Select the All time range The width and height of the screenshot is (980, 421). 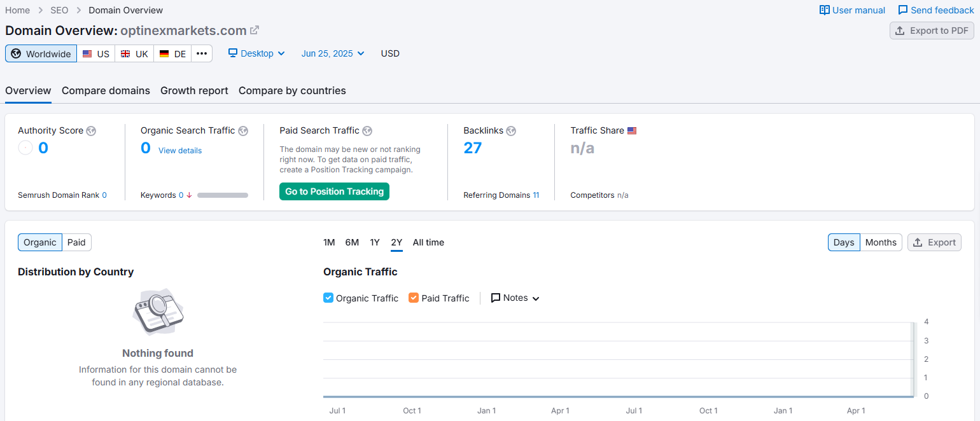point(428,242)
